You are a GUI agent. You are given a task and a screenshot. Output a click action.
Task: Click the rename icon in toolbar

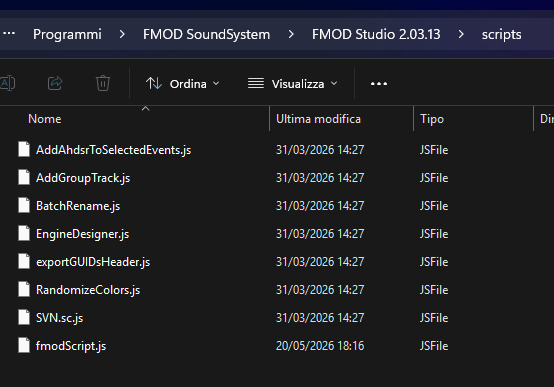point(7,83)
